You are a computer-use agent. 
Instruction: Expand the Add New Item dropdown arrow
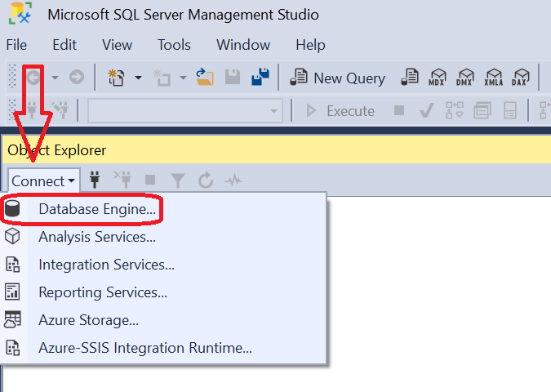pos(183,78)
